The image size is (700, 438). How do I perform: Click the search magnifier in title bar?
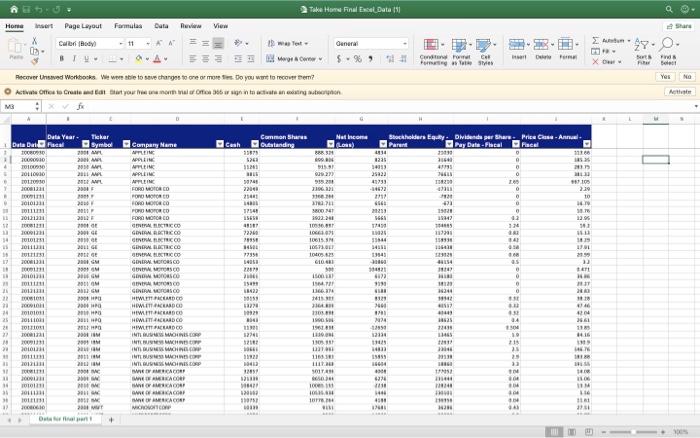[x=669, y=9]
